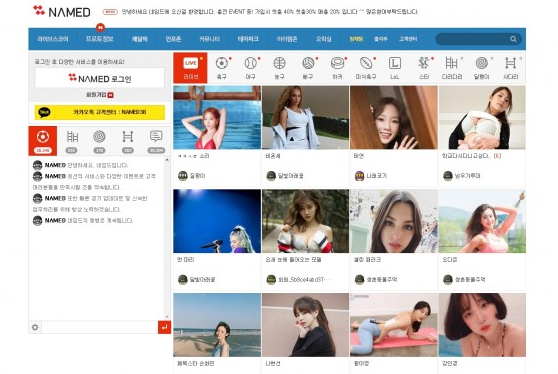The height and width of the screenshot is (374, 558).
Task: Open the 라이브스코어 menu
Action: pos(53,39)
